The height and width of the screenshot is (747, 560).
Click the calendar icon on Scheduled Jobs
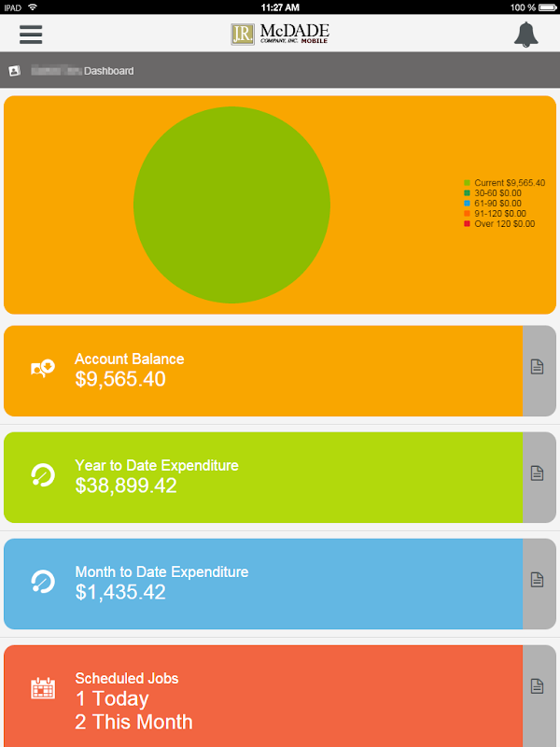coord(43,688)
